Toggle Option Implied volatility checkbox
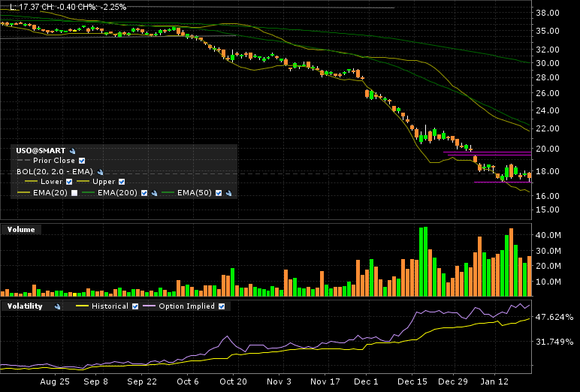Screen dimensions: 580x392 220,306
